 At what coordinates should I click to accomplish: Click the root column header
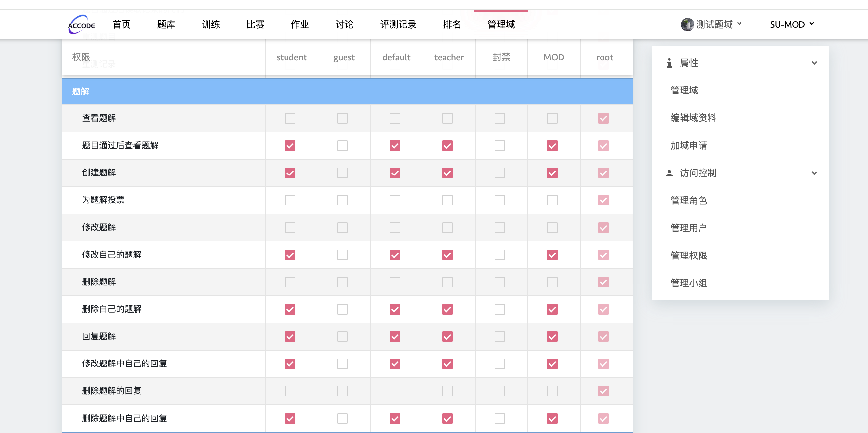pos(604,58)
